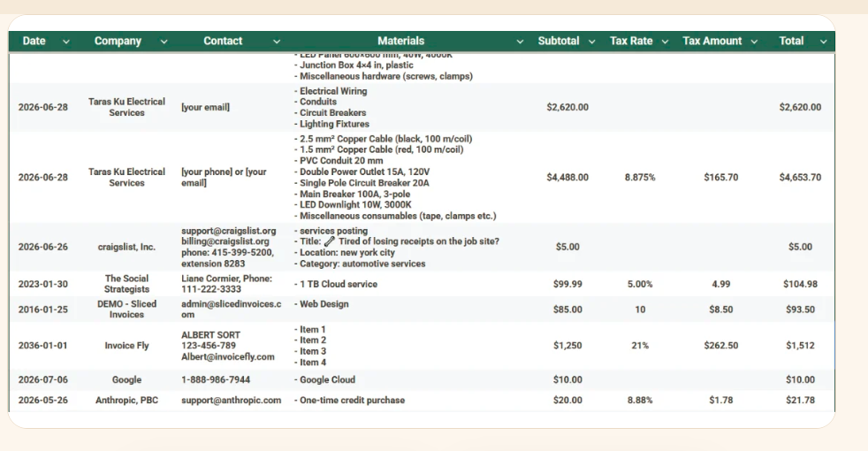868x451 pixels.
Task: Open the Tax Amount column filter dropdown
Action: (x=754, y=42)
